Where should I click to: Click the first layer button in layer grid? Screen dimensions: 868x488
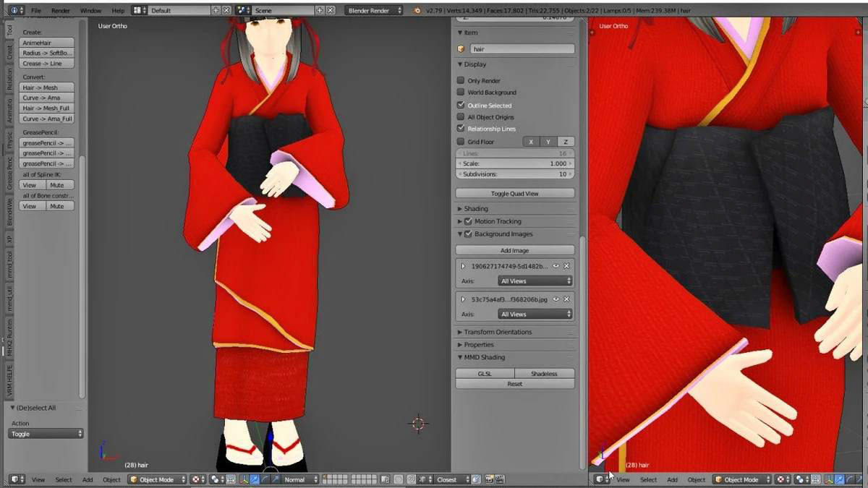pos(325,477)
